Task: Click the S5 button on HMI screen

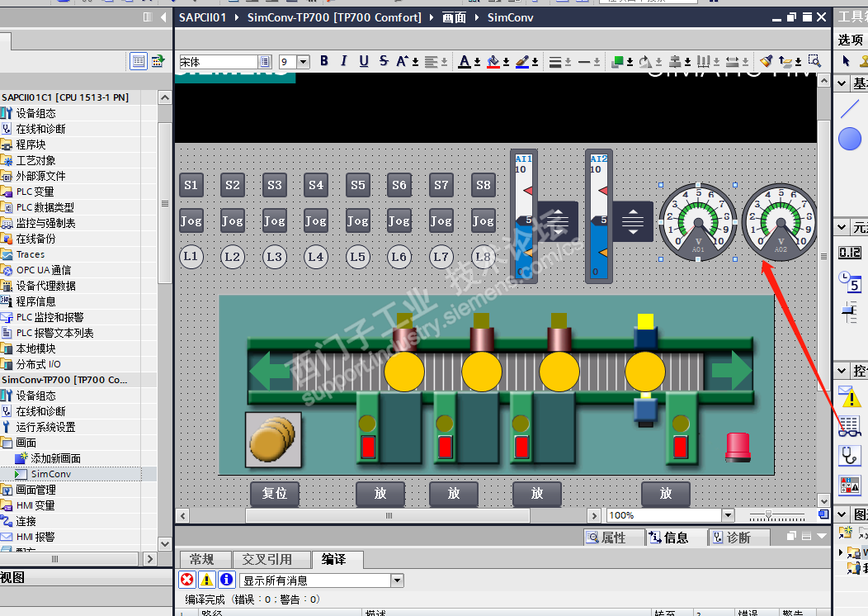Action: [357, 185]
